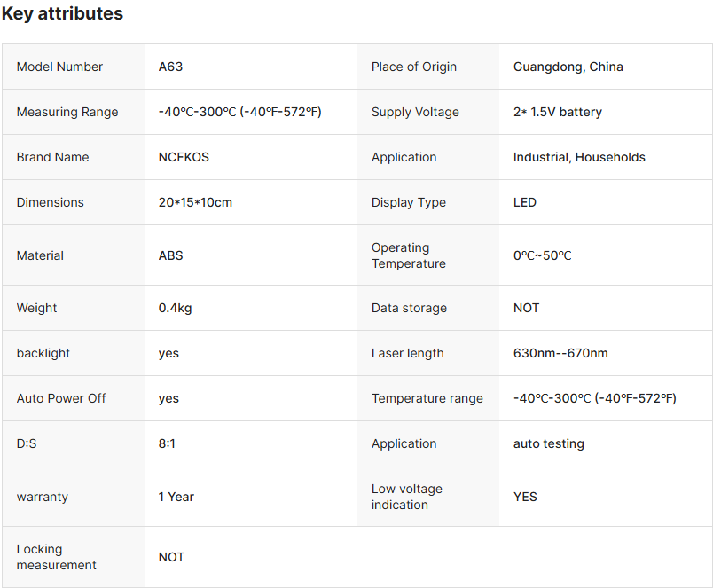Click the LED display type value
Image resolution: width=713 pixels, height=588 pixels.
(524, 202)
